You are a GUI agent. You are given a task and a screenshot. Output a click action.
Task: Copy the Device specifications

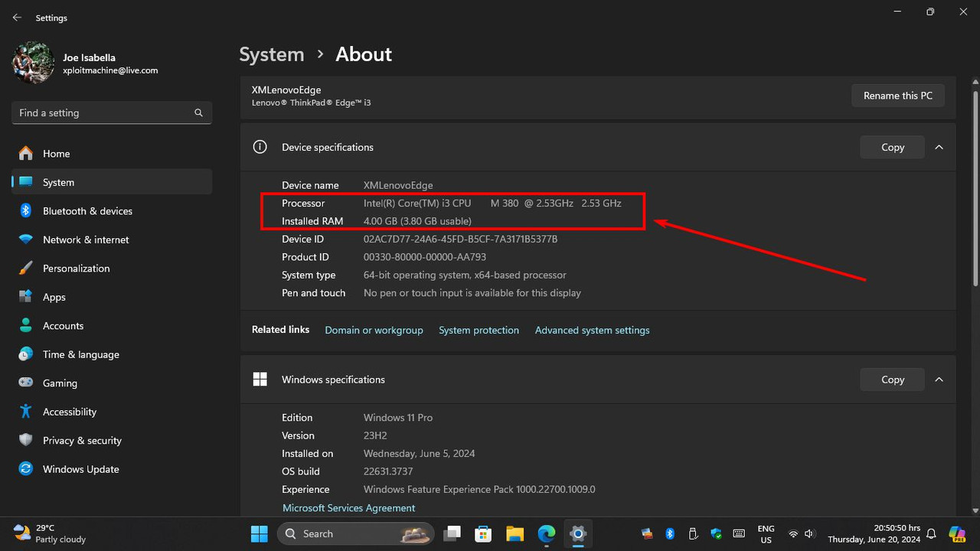point(893,147)
